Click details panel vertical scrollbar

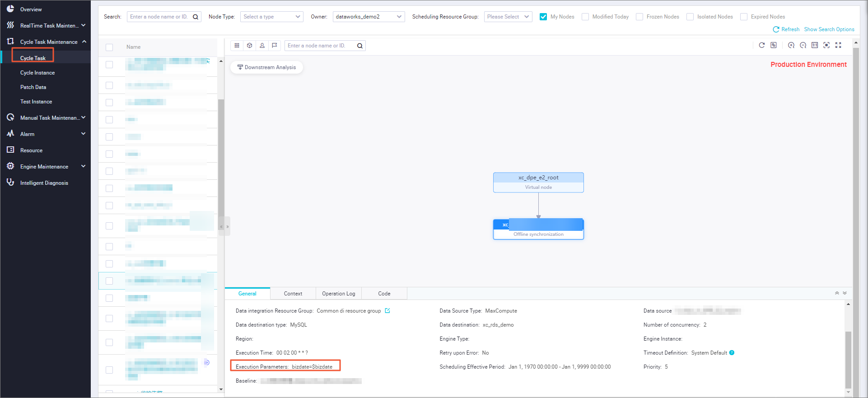[848, 360]
